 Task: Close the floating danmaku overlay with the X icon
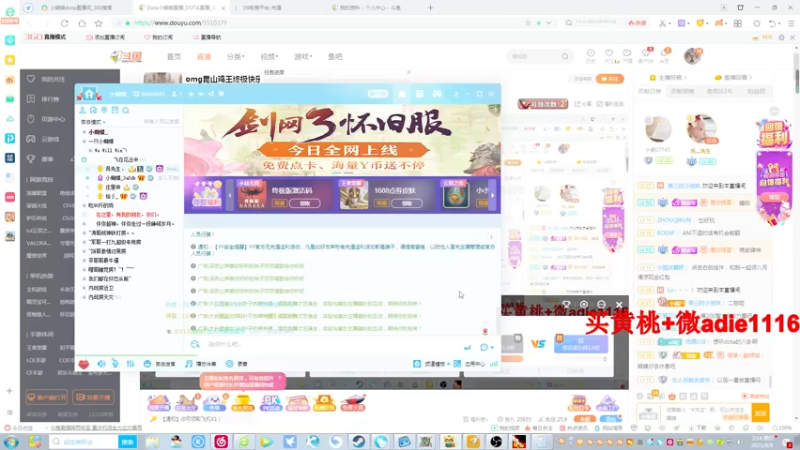(x=619, y=305)
